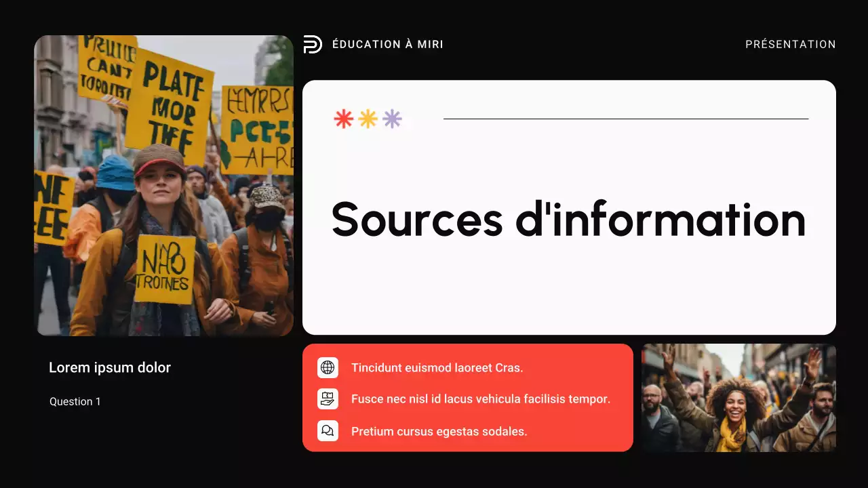Select the Pretium cursus egestas sodales line
The width and height of the screenshot is (868, 488).
(x=439, y=431)
